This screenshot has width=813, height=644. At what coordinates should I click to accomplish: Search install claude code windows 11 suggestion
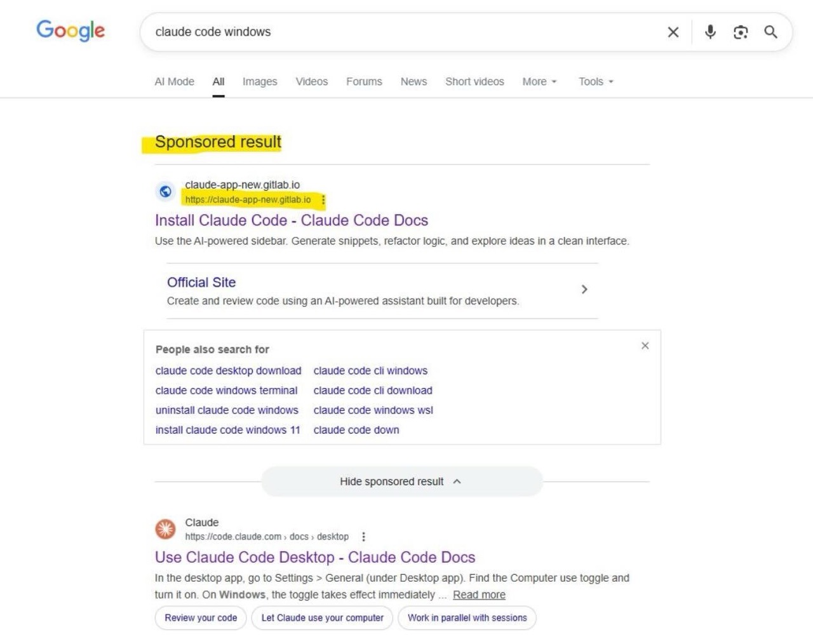pyautogui.click(x=228, y=430)
